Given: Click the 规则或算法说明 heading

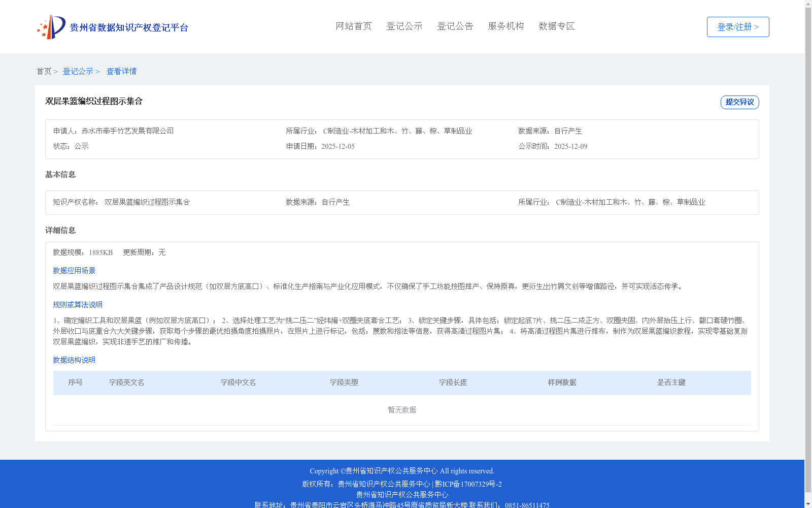Looking at the screenshot, I should pos(78,305).
